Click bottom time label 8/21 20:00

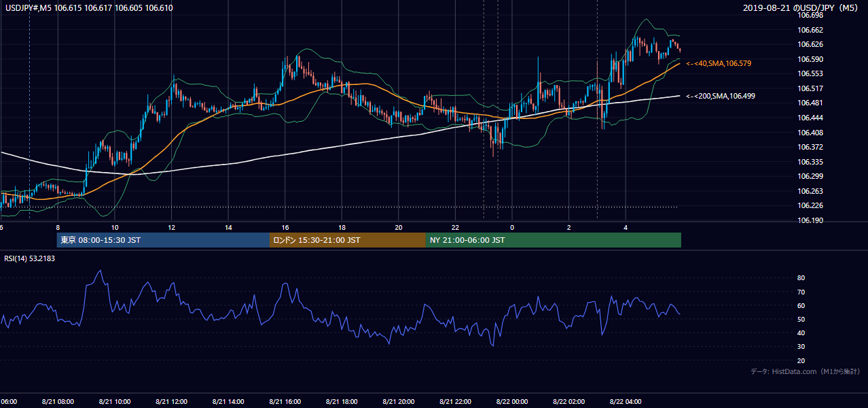tap(399, 402)
